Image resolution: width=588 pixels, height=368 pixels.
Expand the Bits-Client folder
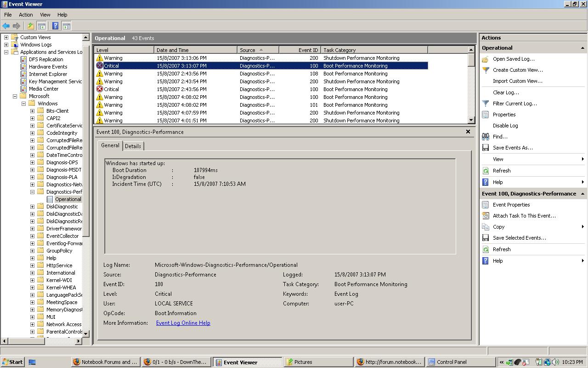pos(32,111)
